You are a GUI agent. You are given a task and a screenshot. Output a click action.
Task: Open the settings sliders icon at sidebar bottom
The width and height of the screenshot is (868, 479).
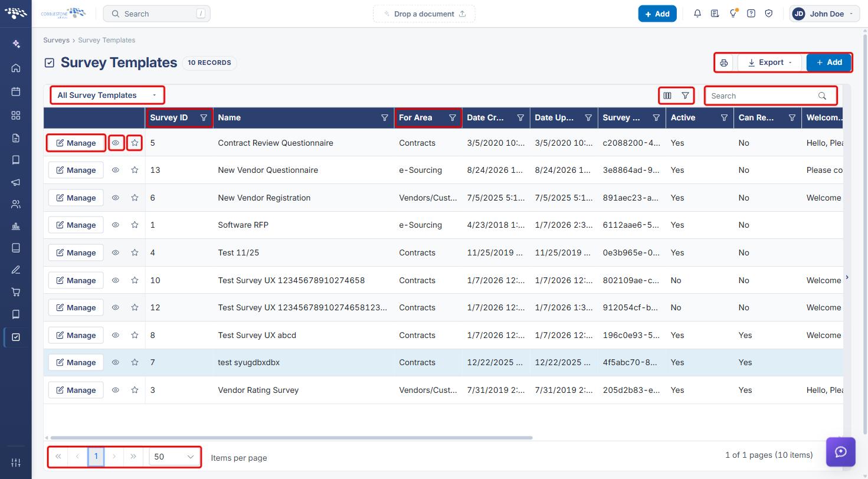click(x=16, y=462)
